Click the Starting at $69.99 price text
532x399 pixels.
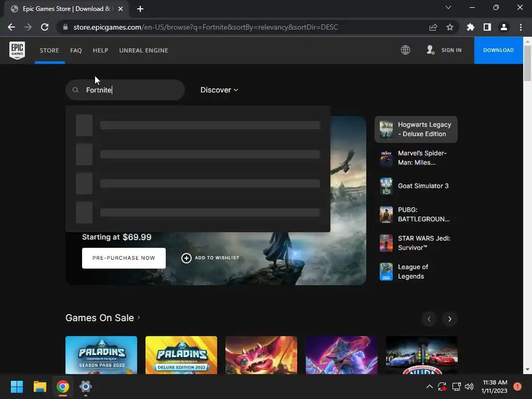pyautogui.click(x=117, y=237)
